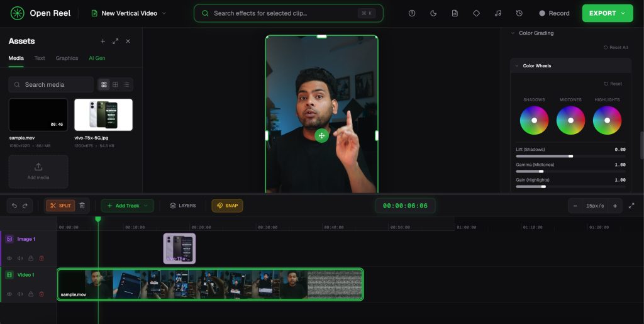644x324 pixels.
Task: Switch to the Text tab
Action: coord(40,59)
